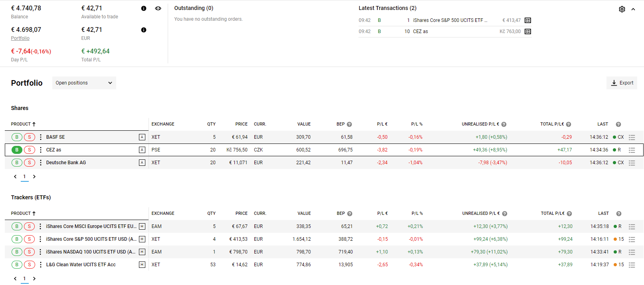
Task: Sort Shares table by PRODUCT column
Action: click(x=23, y=124)
